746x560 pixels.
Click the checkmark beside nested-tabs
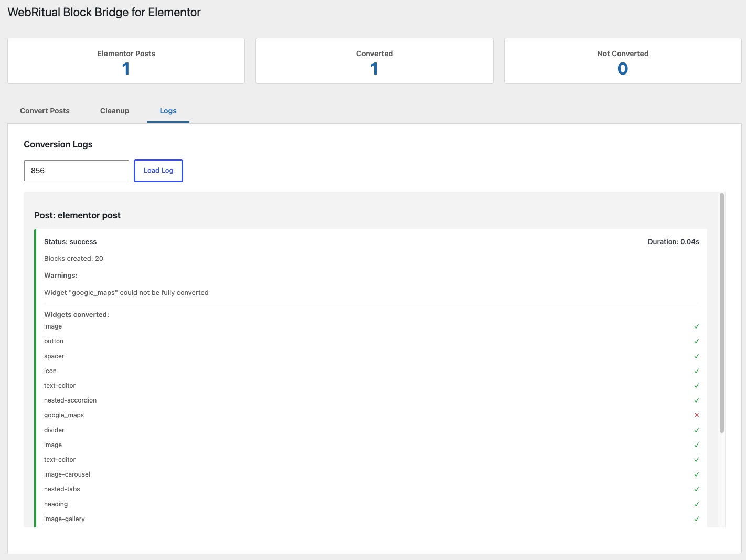[697, 489]
